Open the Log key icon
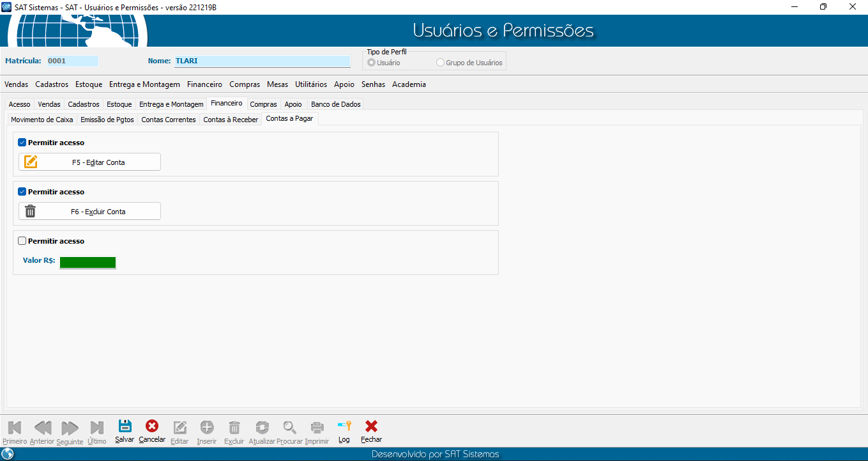 [344, 426]
